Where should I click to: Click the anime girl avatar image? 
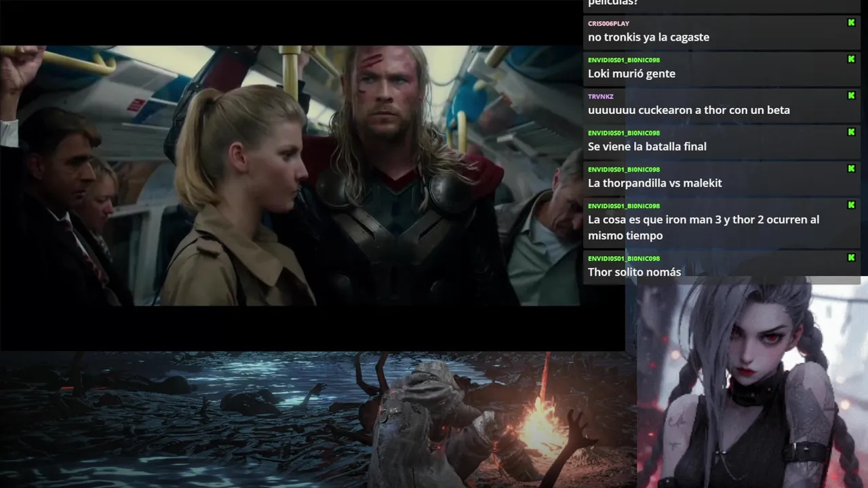point(752,382)
